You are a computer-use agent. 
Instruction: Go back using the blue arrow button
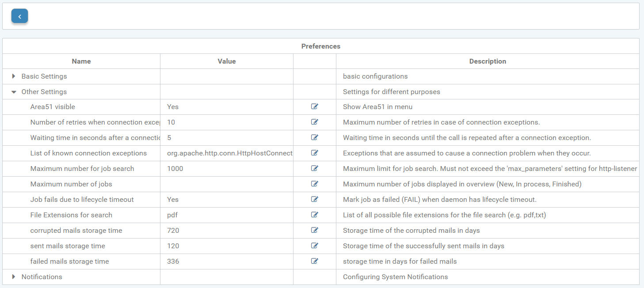pos(19,16)
